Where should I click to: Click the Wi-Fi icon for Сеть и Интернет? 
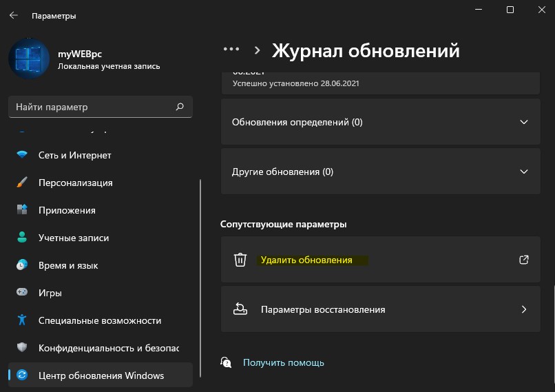tap(22, 155)
